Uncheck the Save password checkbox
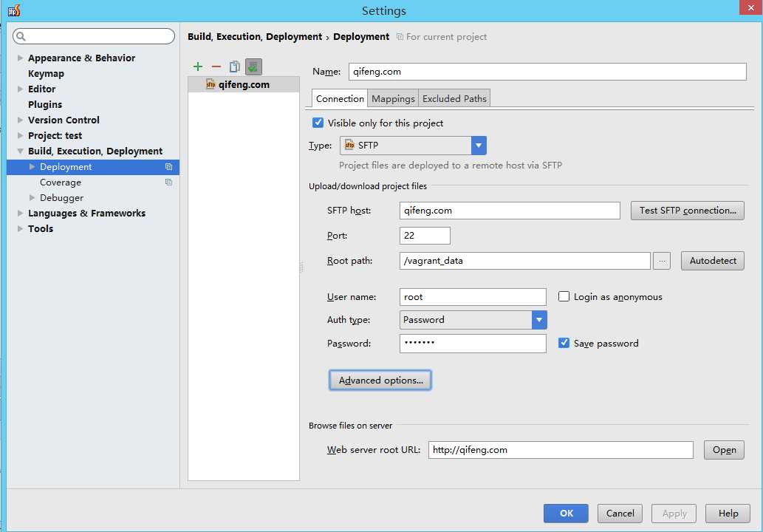 tap(564, 343)
